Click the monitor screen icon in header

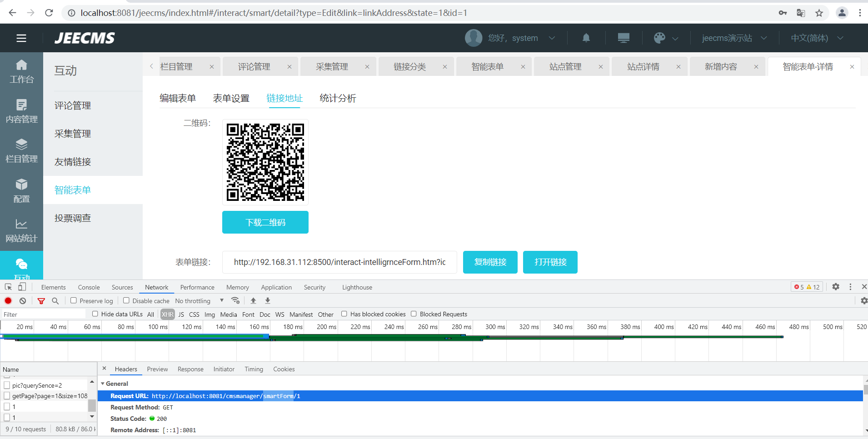[x=624, y=38]
